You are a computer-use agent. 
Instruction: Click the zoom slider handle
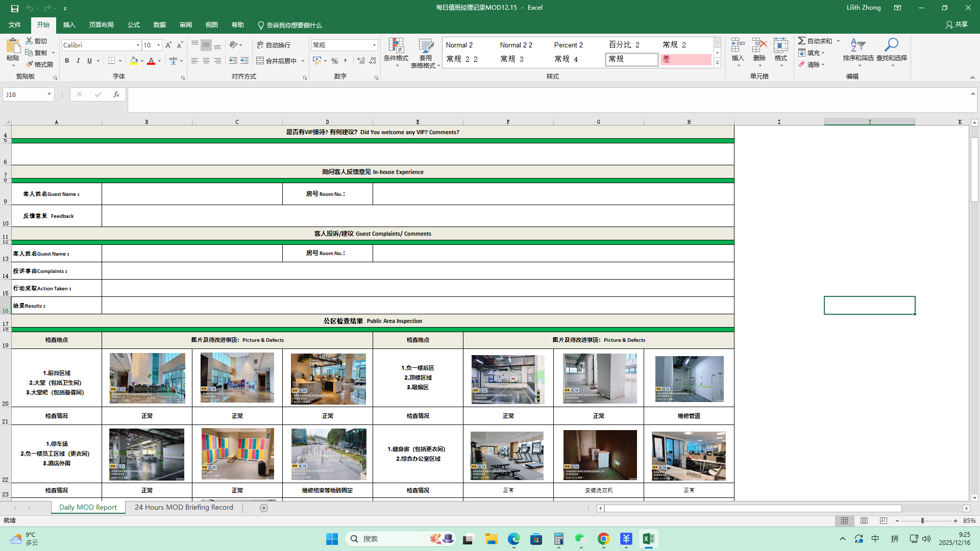(x=922, y=521)
